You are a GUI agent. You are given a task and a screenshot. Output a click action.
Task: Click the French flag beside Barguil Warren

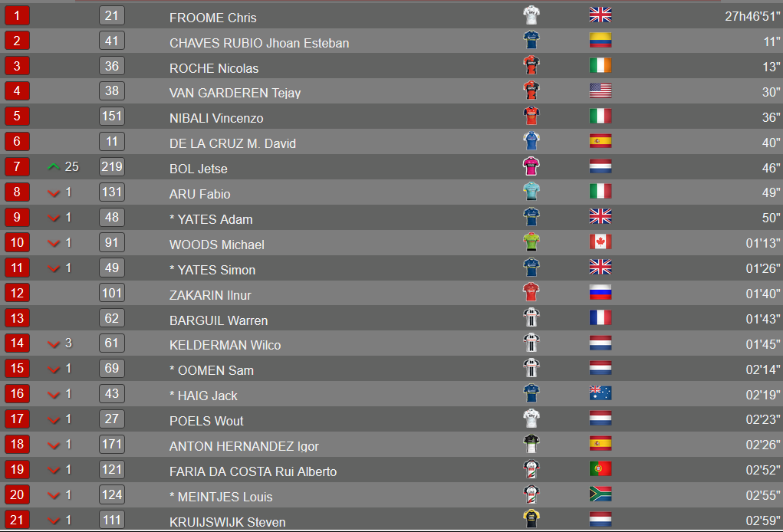[x=600, y=318]
